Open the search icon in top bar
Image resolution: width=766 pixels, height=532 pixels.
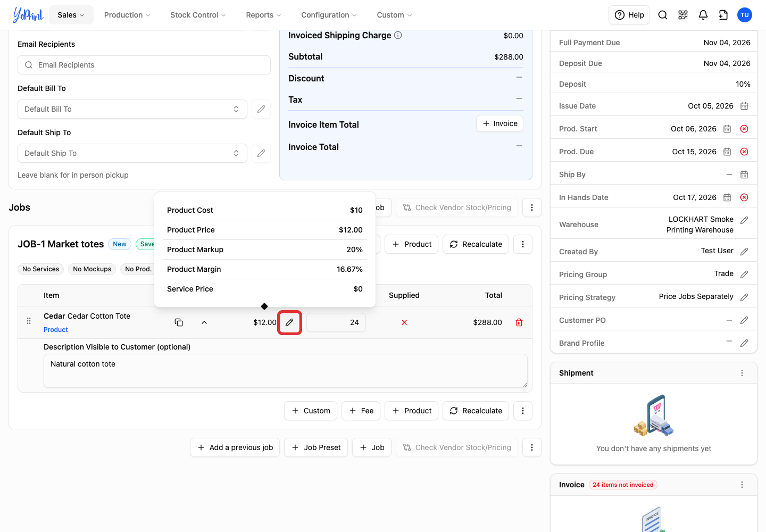click(x=663, y=15)
